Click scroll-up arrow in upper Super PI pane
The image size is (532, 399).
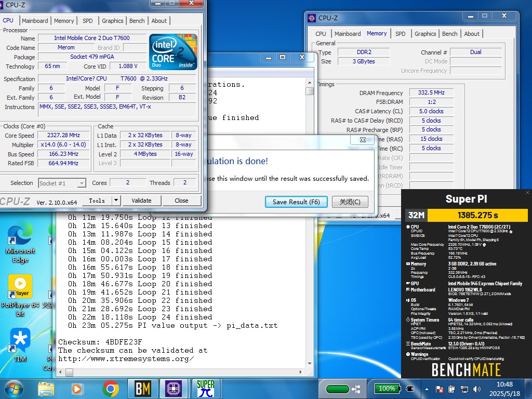[310, 83]
